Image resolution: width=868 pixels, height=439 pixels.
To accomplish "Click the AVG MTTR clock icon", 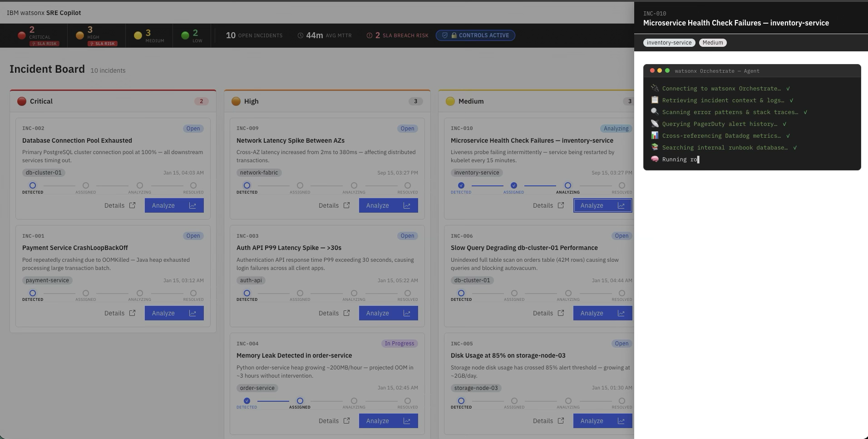I will (x=301, y=35).
